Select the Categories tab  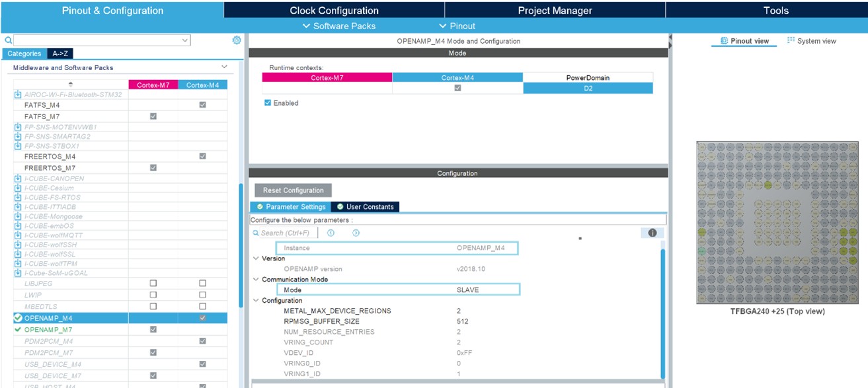point(24,54)
